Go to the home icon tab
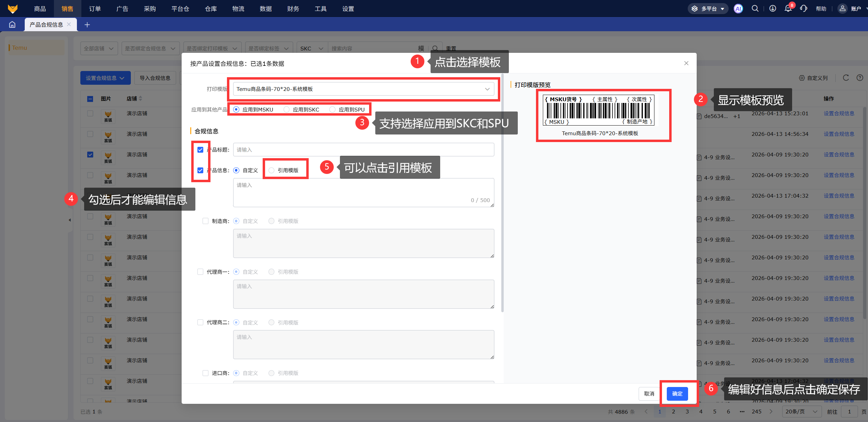Viewport: 868px width, 422px height. pyautogui.click(x=12, y=25)
